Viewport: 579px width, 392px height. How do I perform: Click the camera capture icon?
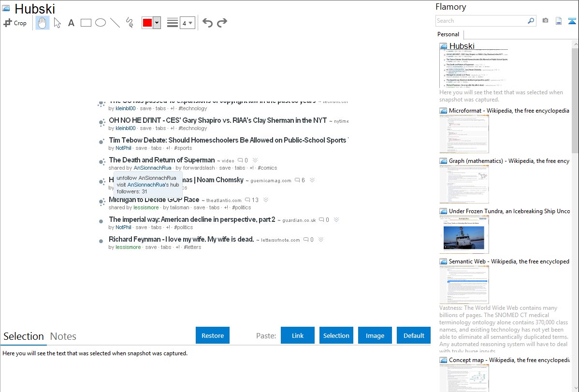coord(545,21)
